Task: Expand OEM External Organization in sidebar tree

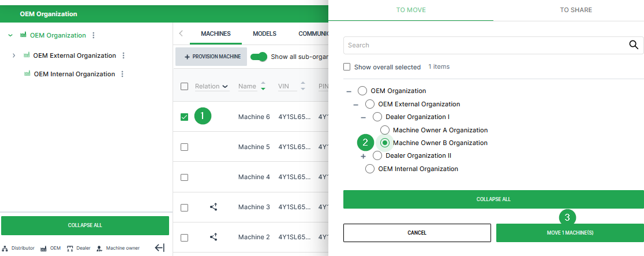Action: coord(14,55)
